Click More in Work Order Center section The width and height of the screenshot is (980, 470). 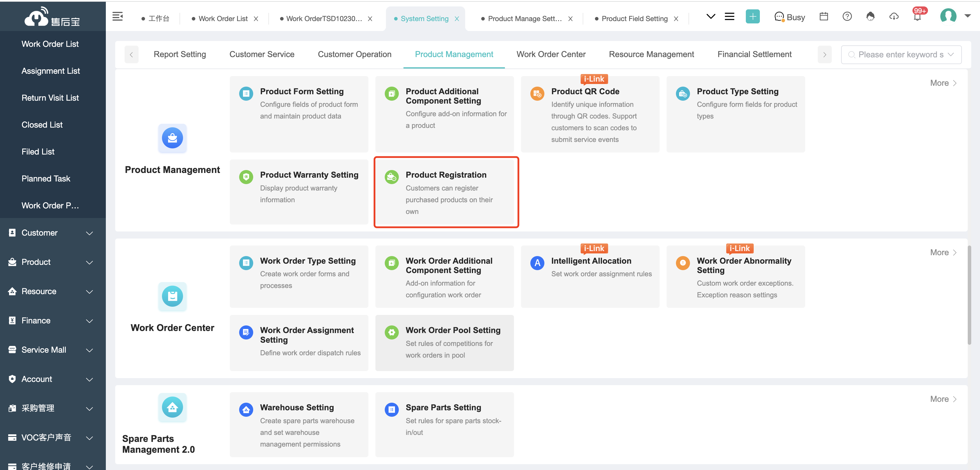[943, 253]
